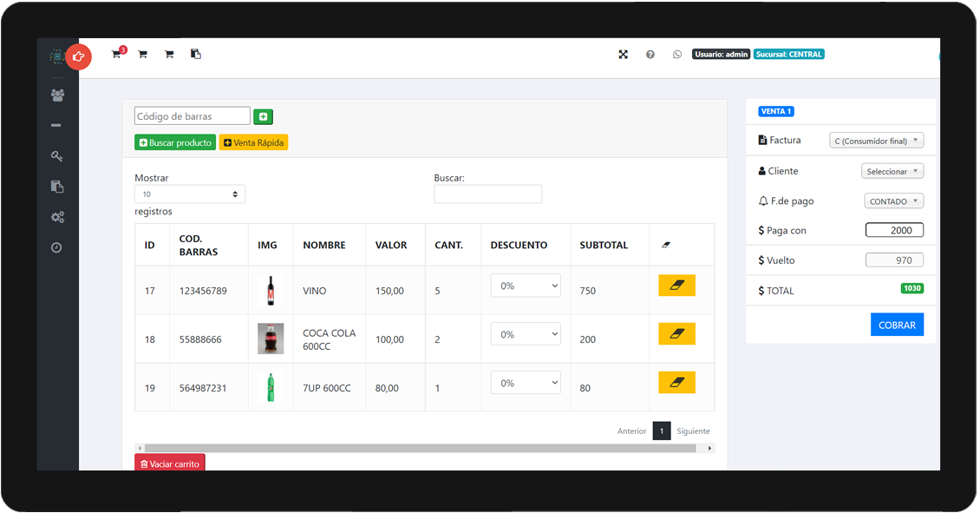Open the Mostrar registros count dropdown
The height and width of the screenshot is (513, 980).
tap(190, 194)
